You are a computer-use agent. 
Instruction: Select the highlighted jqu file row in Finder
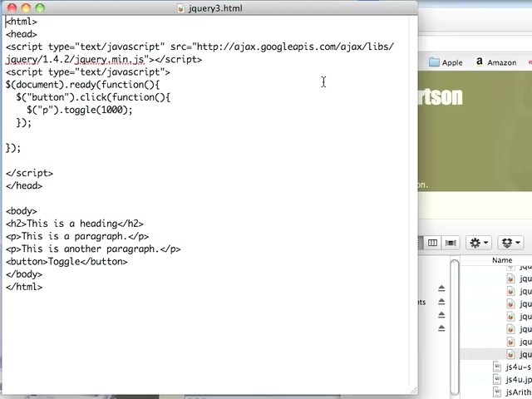(x=496, y=354)
